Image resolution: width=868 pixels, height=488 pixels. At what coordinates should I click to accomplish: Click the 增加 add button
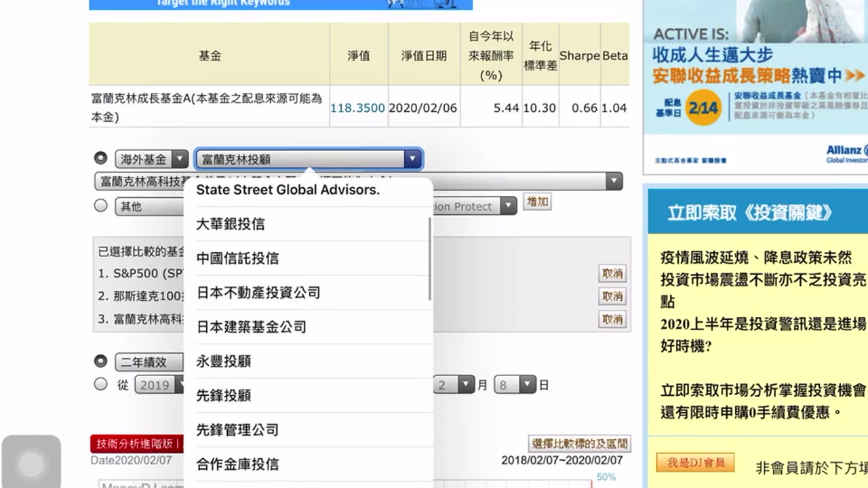coord(537,201)
